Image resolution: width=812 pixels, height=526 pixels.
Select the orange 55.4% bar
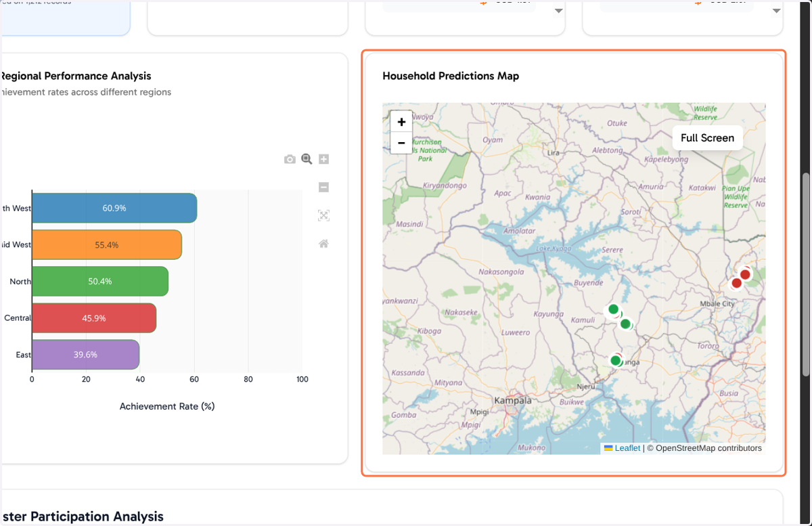[107, 244]
